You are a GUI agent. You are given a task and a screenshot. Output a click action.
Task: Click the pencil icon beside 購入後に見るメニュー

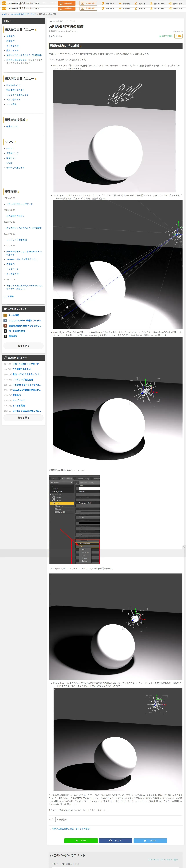coord(36,30)
